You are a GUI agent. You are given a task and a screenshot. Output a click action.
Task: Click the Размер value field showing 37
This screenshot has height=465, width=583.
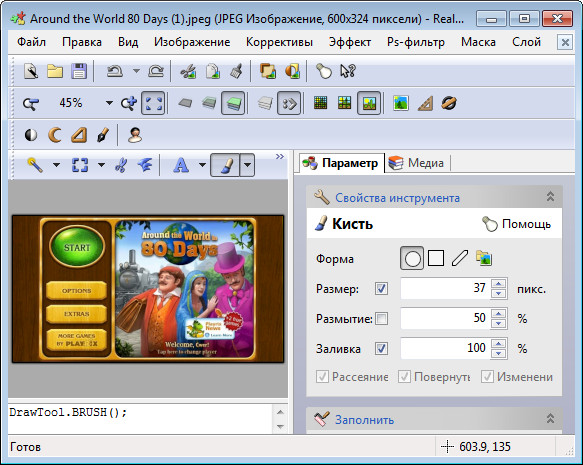click(445, 288)
